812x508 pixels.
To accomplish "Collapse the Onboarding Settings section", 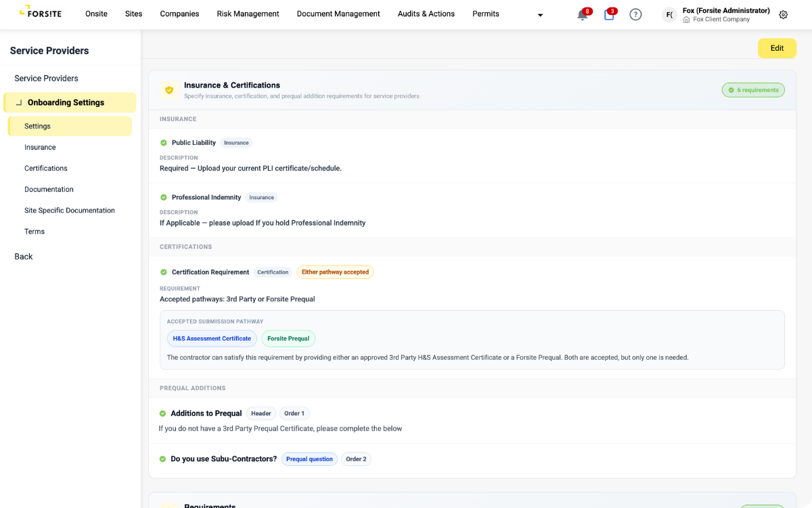I will [x=19, y=103].
